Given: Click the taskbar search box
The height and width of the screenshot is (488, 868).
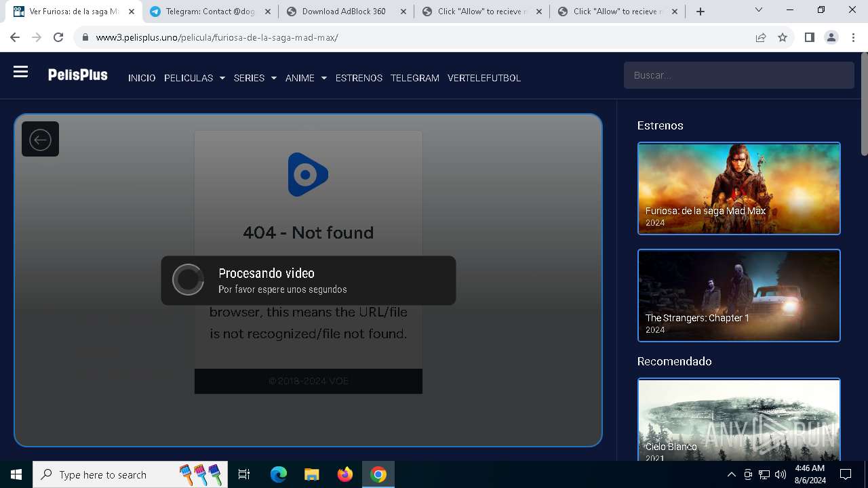Looking at the screenshot, I should tap(131, 474).
